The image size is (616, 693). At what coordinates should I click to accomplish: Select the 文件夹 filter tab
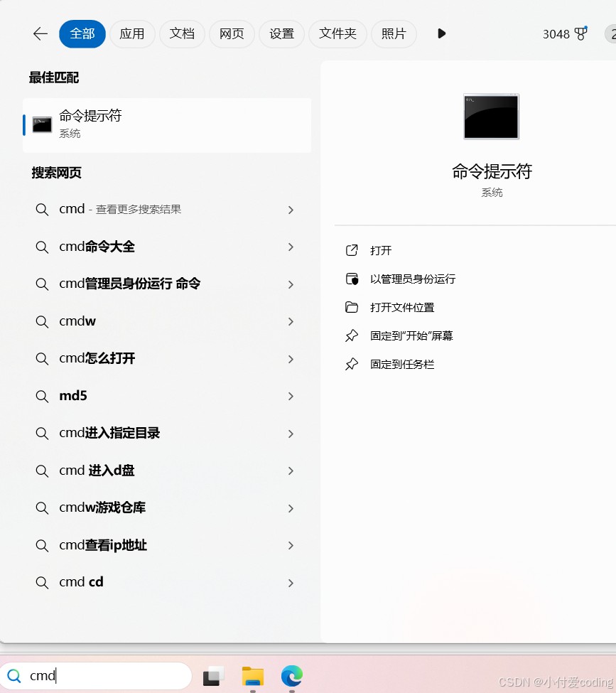pos(337,33)
